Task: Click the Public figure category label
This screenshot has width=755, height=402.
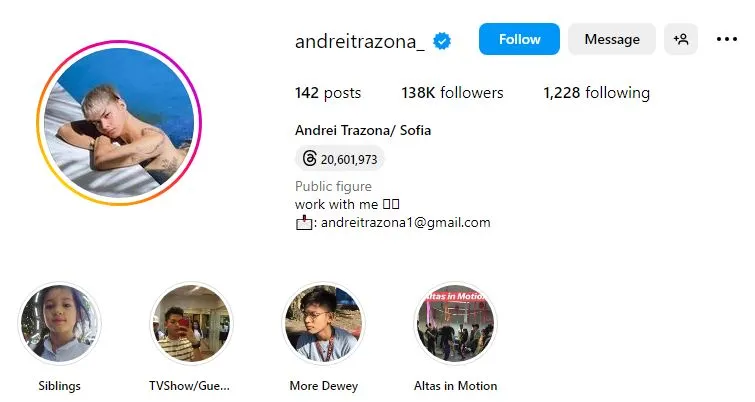Action: pyautogui.click(x=333, y=186)
